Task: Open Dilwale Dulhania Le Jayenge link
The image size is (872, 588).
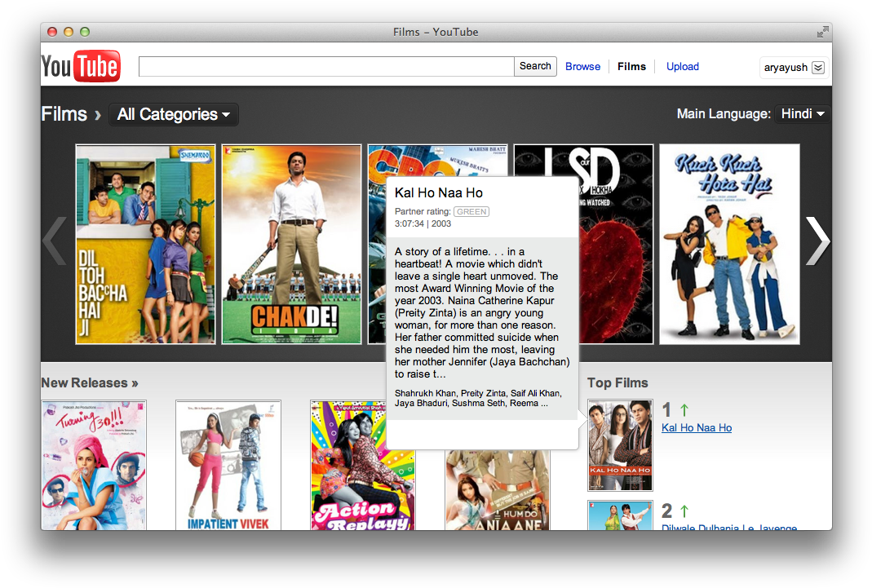Action: click(x=729, y=527)
